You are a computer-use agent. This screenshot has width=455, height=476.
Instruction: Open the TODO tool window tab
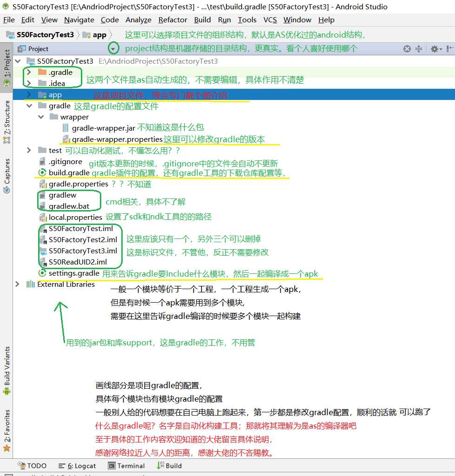(32, 466)
